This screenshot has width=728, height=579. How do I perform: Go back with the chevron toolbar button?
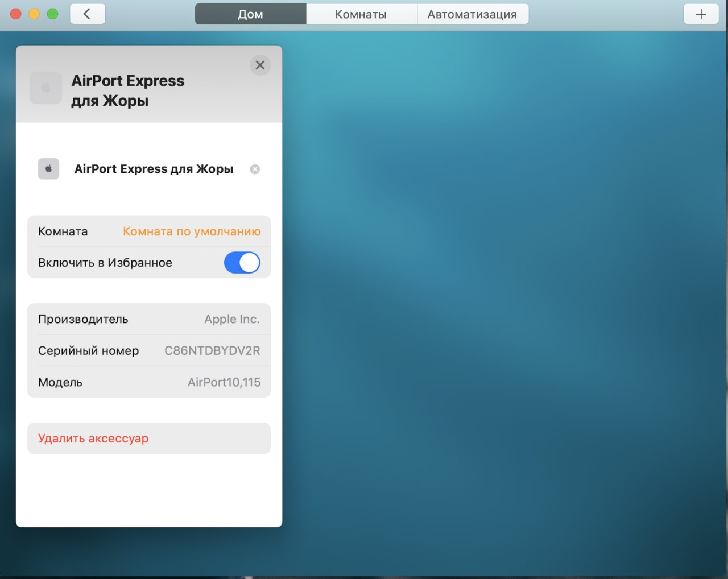click(x=88, y=14)
